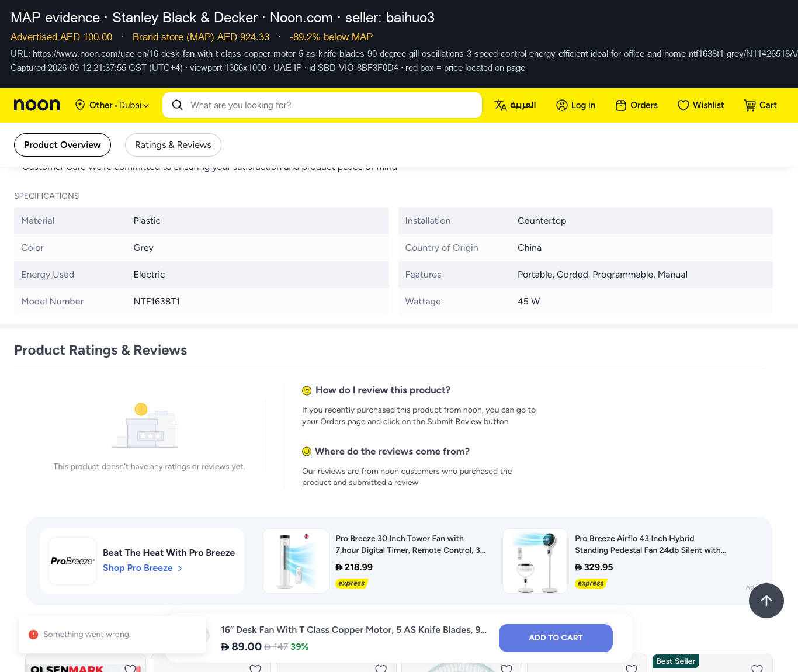Viewport: 798px width, 672px height.
Task: Click the express badge under the 218.99 price
Action: (x=352, y=583)
